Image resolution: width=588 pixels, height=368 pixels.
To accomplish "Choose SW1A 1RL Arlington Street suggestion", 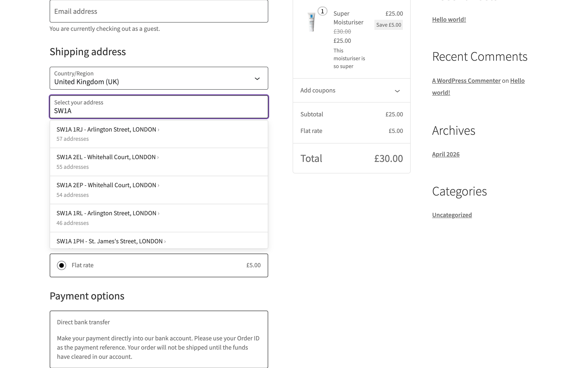I will click(x=159, y=218).
